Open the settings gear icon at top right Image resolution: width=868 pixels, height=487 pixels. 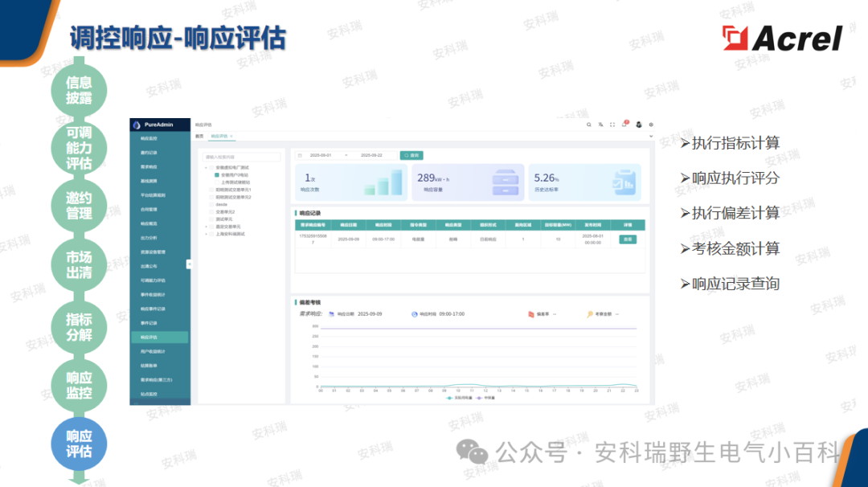651,124
